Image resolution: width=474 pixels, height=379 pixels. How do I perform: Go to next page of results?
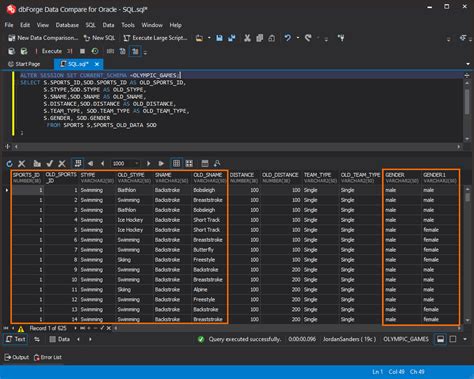point(148,164)
